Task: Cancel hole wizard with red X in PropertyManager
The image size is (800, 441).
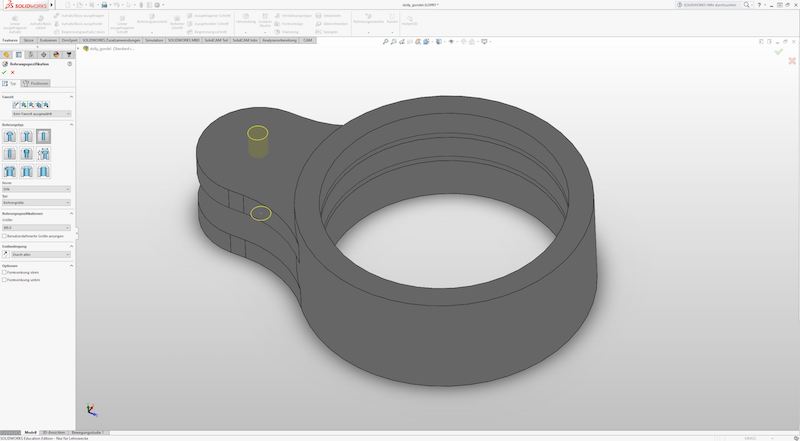Action: click(13, 72)
